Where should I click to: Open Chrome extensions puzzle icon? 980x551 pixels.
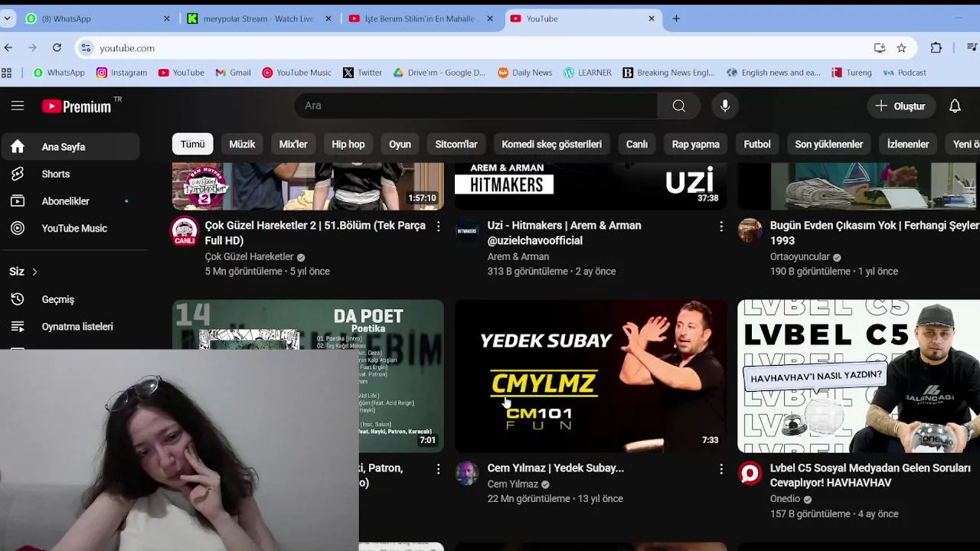(x=936, y=47)
